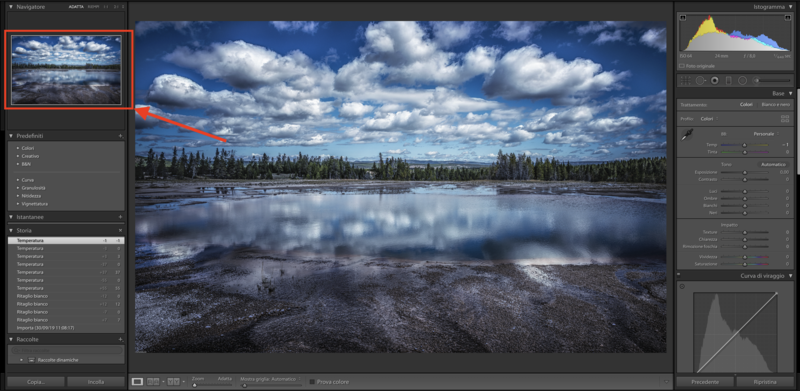Click the Navigatore preview thumbnail
The height and width of the screenshot is (391, 800).
pos(66,69)
